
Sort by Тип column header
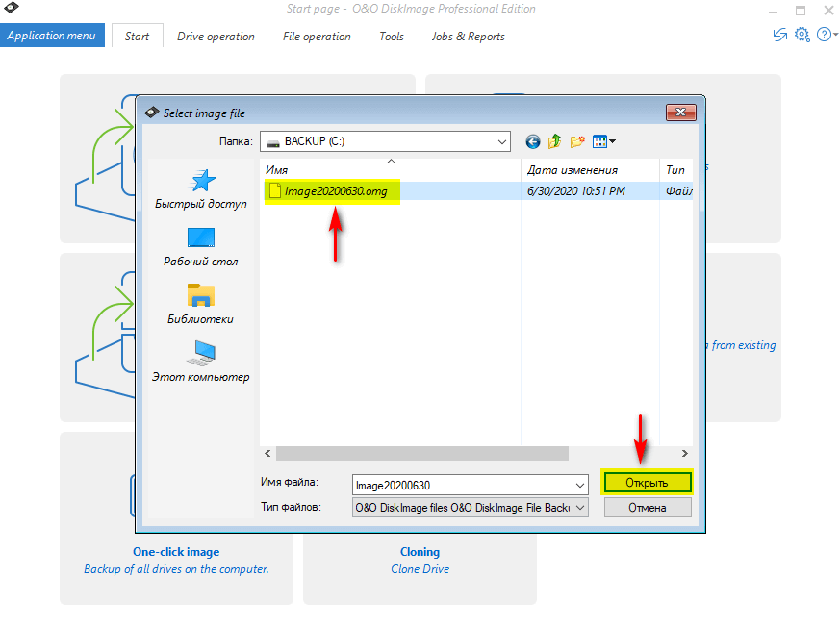click(x=676, y=170)
